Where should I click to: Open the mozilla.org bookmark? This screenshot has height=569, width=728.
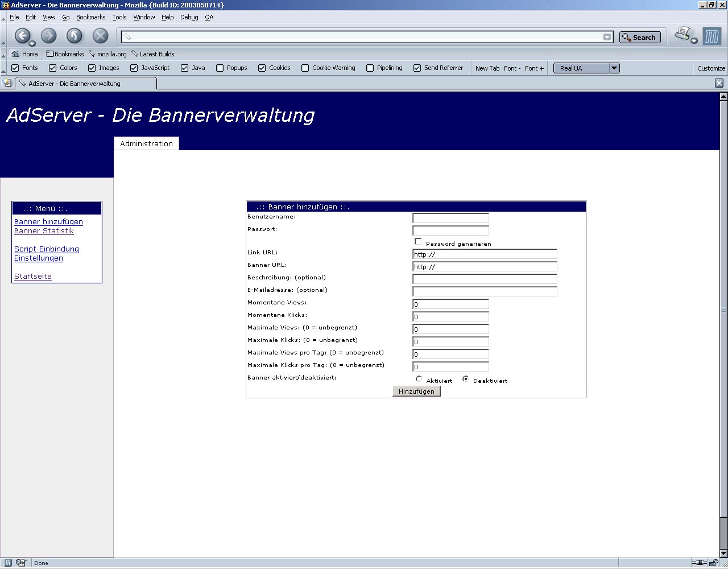(107, 54)
